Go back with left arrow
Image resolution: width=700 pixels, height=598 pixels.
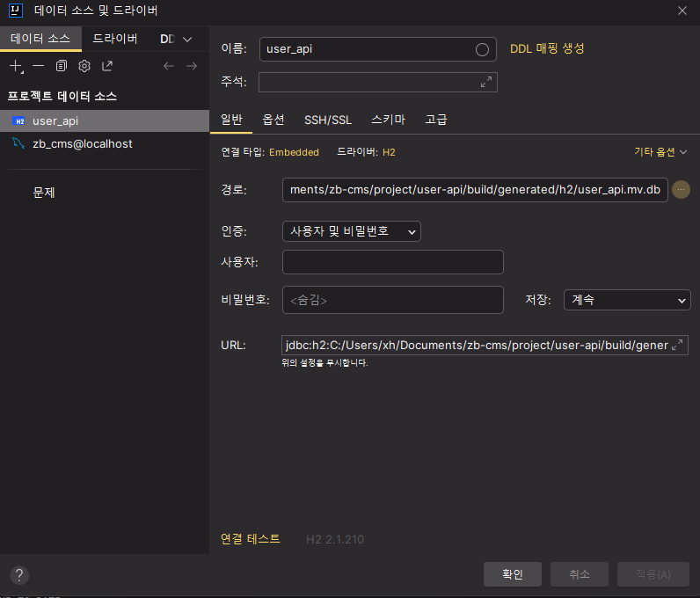pyautogui.click(x=168, y=66)
